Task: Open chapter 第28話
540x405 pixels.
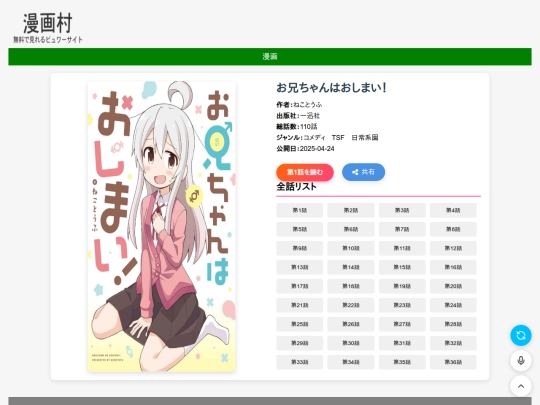Action: pos(453,324)
